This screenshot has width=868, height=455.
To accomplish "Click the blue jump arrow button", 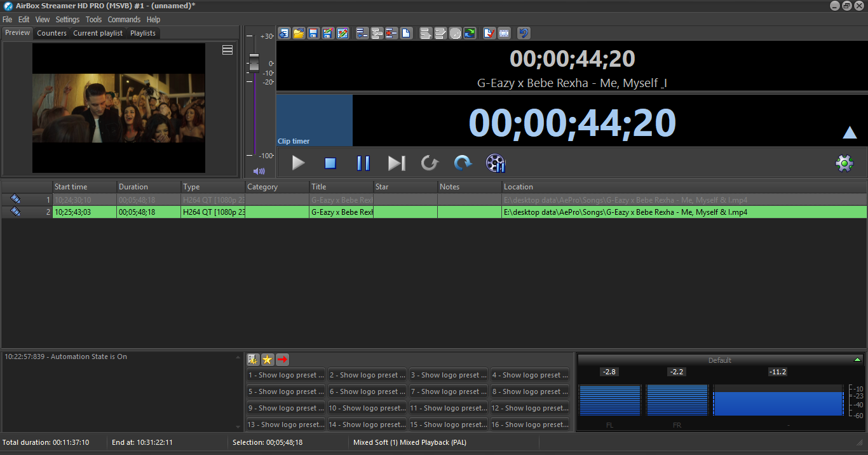I will pyautogui.click(x=463, y=163).
